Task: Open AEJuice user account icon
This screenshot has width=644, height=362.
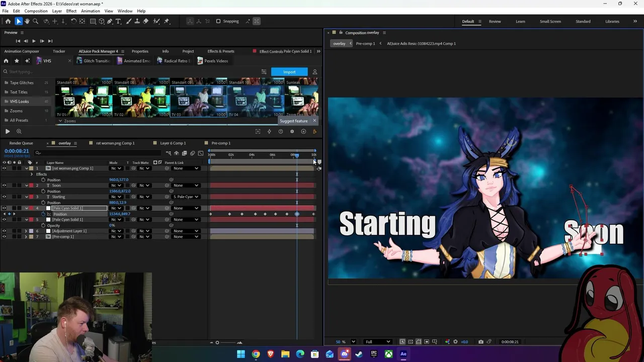Action: tap(315, 72)
